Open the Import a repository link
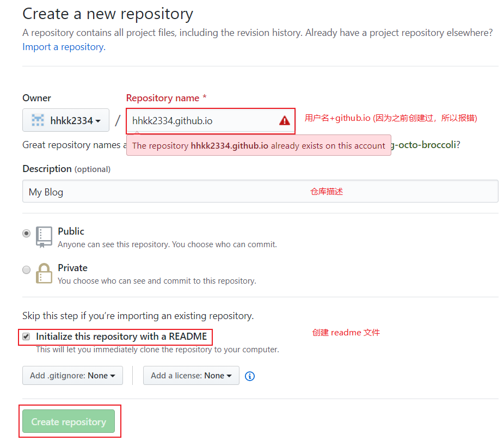504x447 pixels. pos(64,47)
